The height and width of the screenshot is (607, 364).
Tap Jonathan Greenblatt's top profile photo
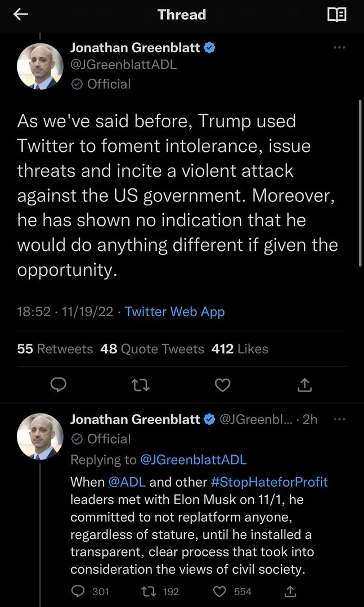[x=40, y=66]
